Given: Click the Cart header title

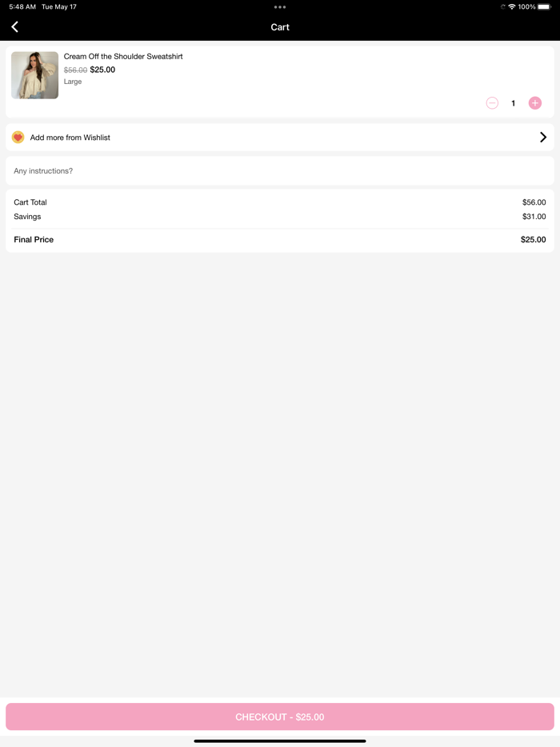Looking at the screenshot, I should 280,27.
